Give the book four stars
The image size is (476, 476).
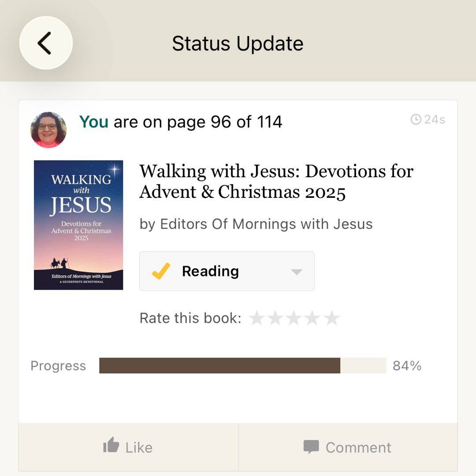pyautogui.click(x=312, y=318)
